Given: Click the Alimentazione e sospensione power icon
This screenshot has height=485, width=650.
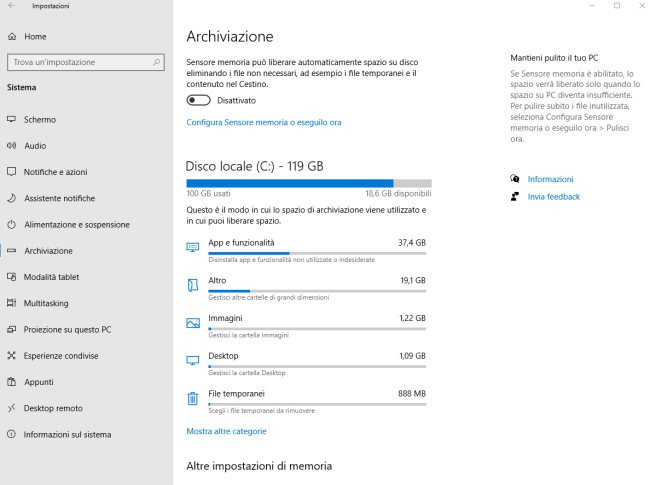Looking at the screenshot, I should 12,224.
